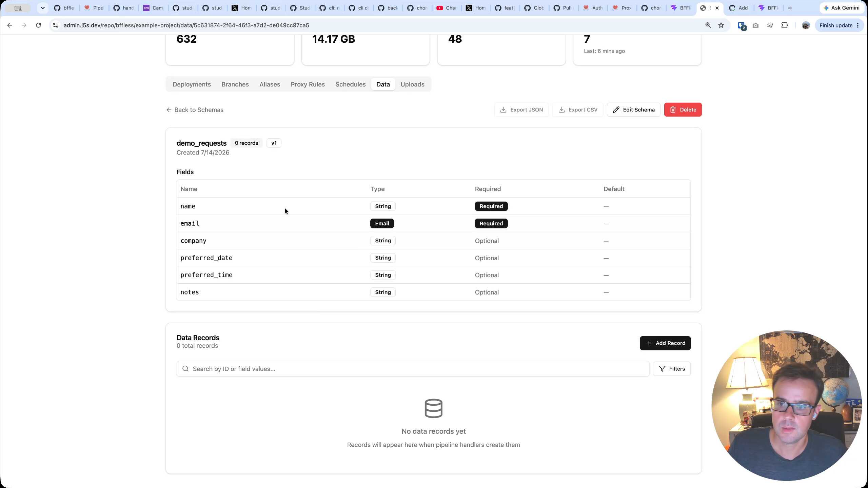Switch to Deployments tab
868x488 pixels.
pos(192,84)
